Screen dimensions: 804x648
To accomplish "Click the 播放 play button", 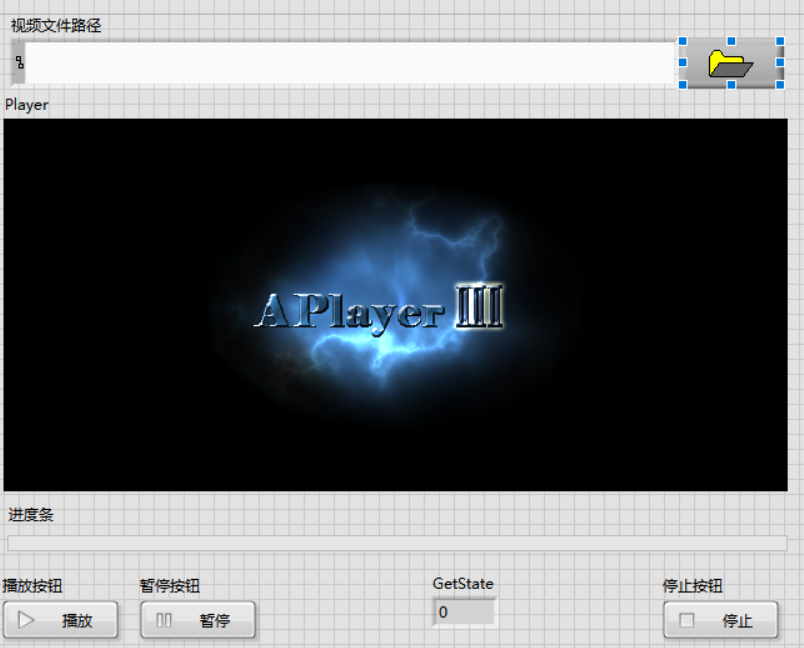I will 61,620.
